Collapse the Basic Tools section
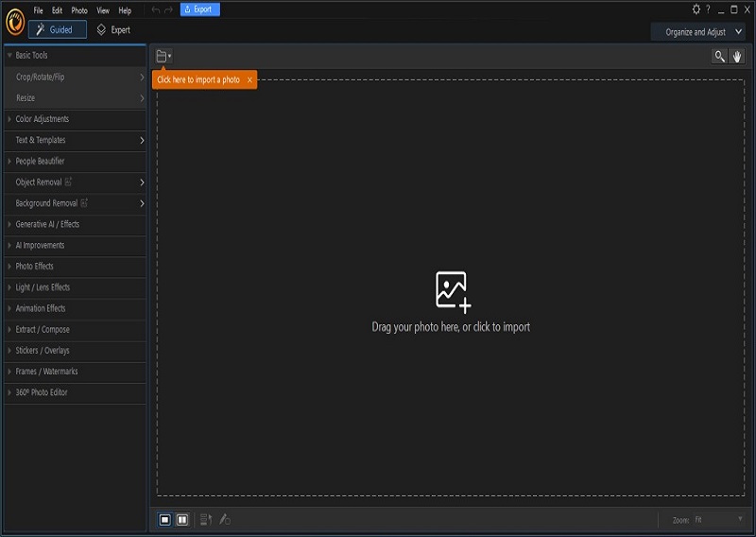 (76, 55)
